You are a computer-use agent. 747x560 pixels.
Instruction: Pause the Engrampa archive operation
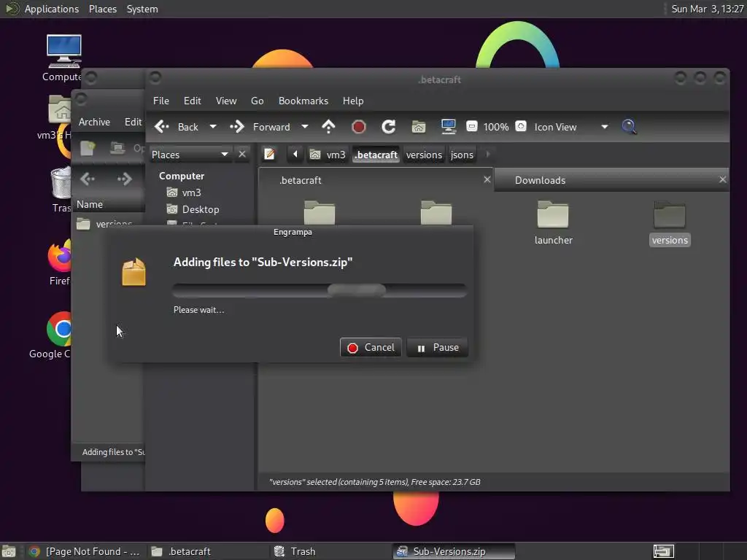point(438,348)
